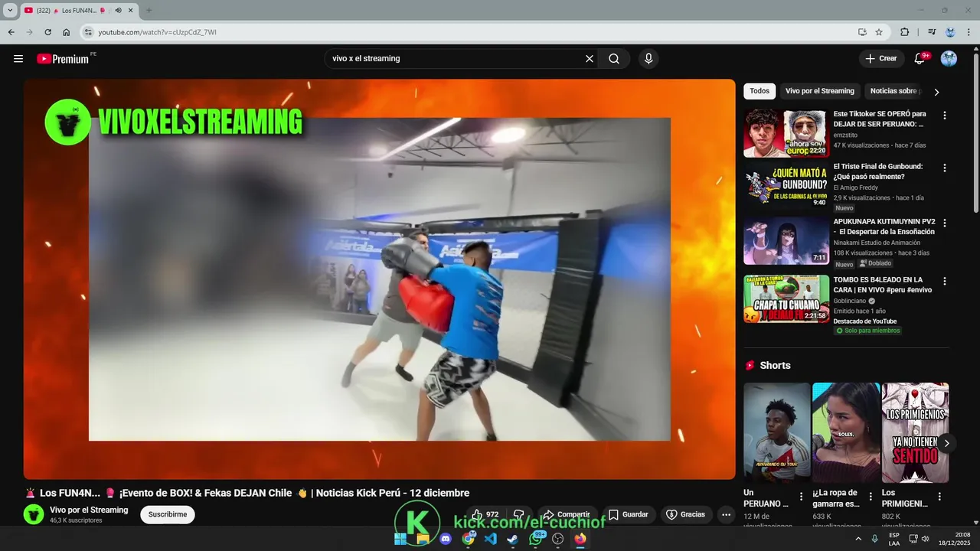Open more actions ellipsis below video

(727, 514)
